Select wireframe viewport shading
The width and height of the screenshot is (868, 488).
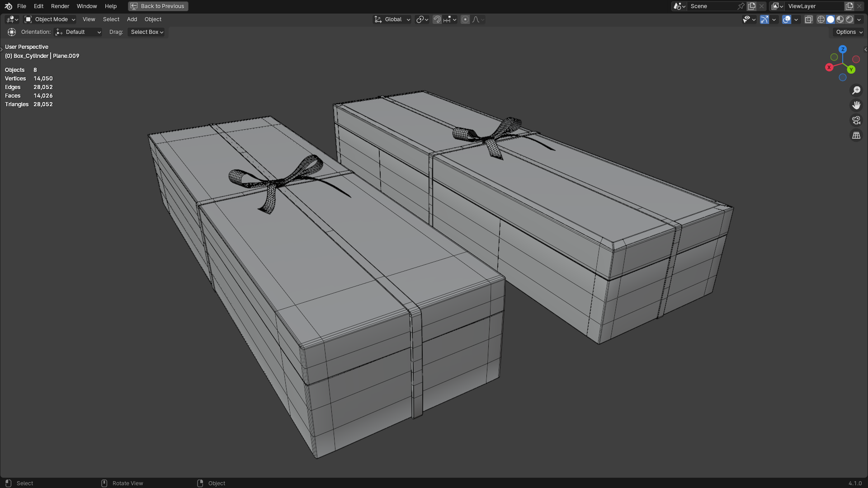[x=821, y=19]
